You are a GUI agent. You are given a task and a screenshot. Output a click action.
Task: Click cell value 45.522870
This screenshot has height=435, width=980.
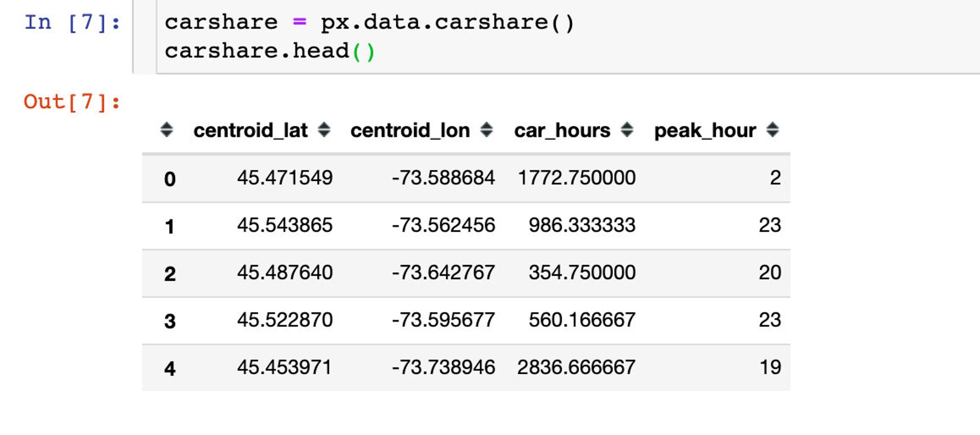(x=285, y=320)
